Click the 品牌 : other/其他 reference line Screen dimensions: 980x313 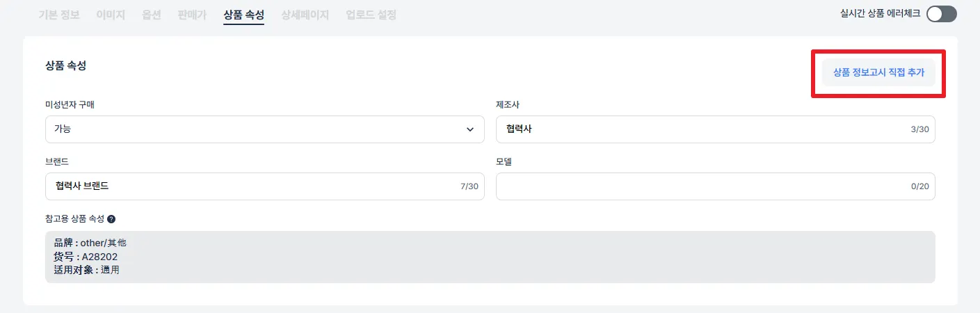(x=90, y=243)
